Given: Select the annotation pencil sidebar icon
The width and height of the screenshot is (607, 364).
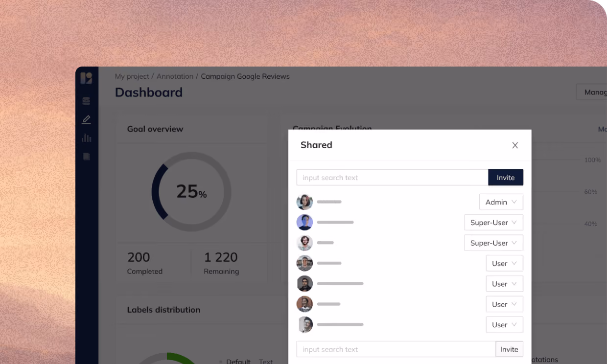Looking at the screenshot, I should 87,119.
